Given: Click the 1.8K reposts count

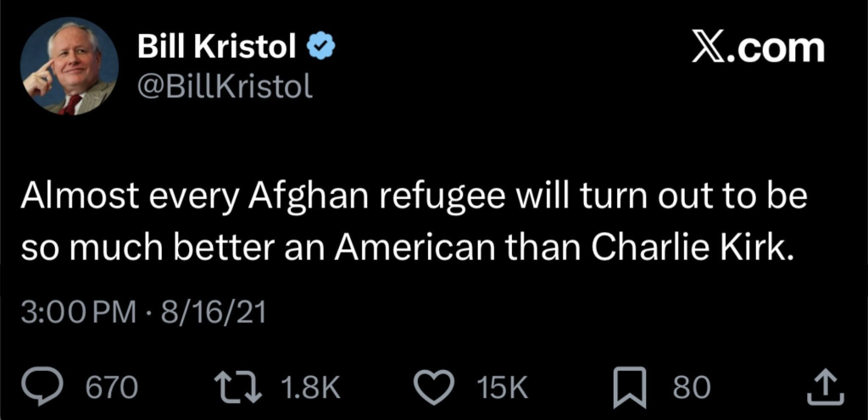Looking at the screenshot, I should (309, 387).
